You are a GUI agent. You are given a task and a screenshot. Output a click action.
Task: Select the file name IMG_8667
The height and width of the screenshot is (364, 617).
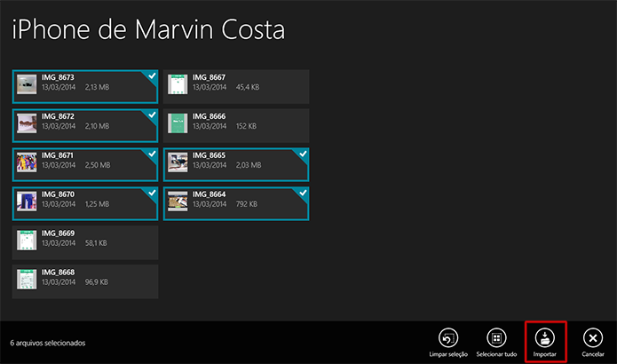pyautogui.click(x=209, y=77)
